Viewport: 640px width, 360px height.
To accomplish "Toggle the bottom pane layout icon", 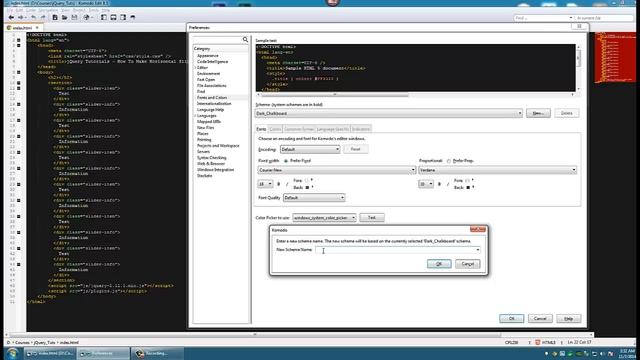I will [x=113, y=18].
